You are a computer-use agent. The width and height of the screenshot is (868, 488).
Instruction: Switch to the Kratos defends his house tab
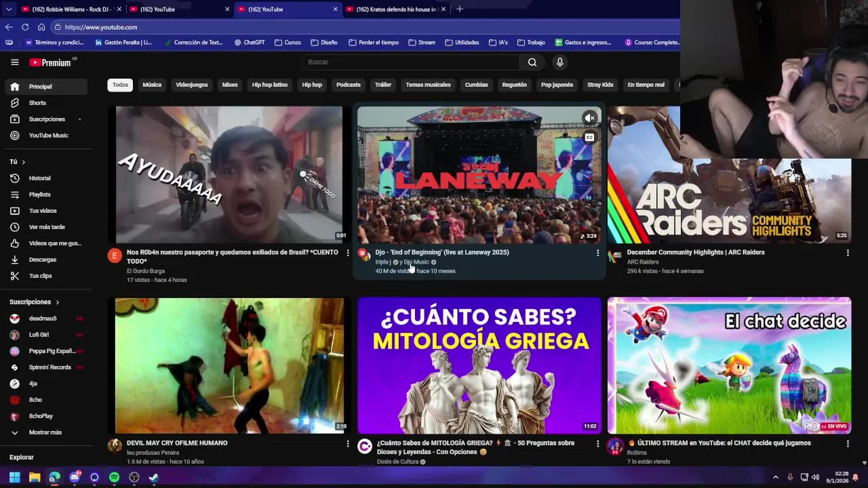coord(395,9)
